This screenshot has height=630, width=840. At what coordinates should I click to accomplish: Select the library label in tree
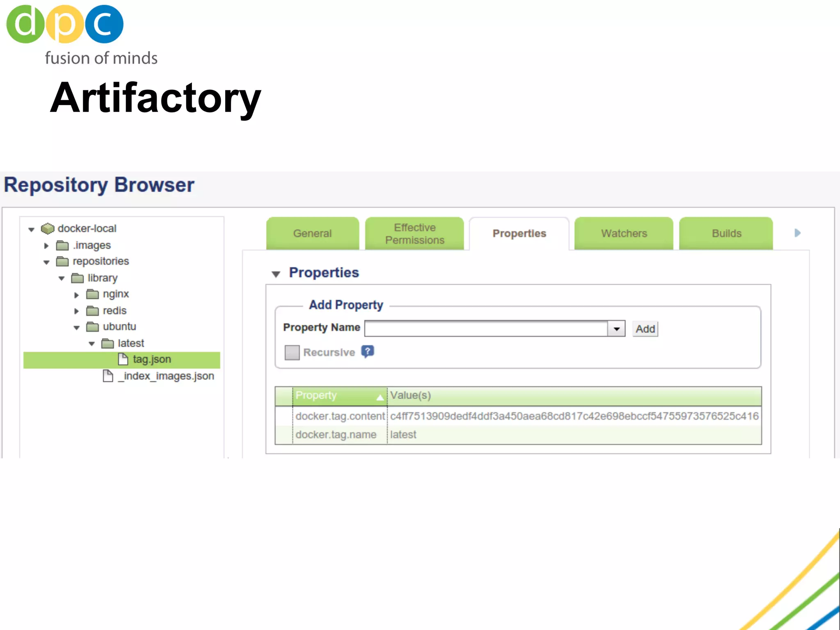[x=103, y=278]
